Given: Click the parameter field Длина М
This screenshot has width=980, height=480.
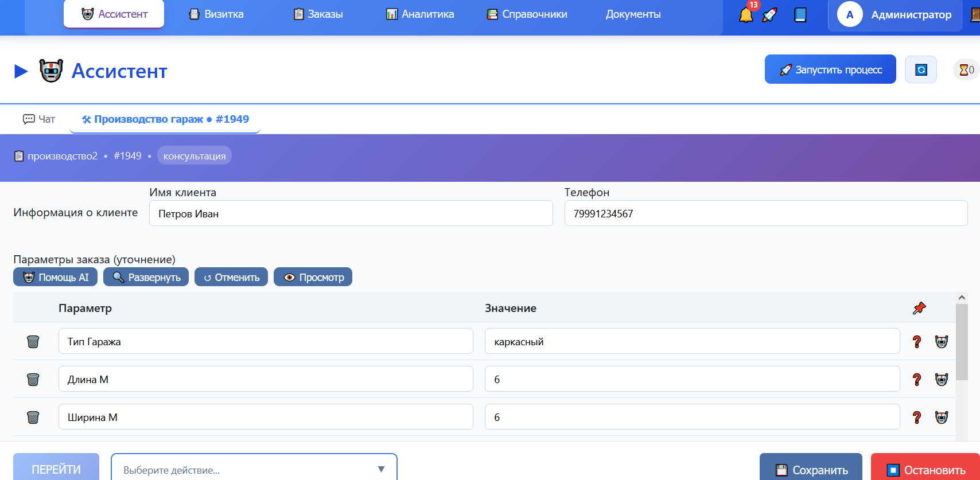Looking at the screenshot, I should [x=266, y=379].
